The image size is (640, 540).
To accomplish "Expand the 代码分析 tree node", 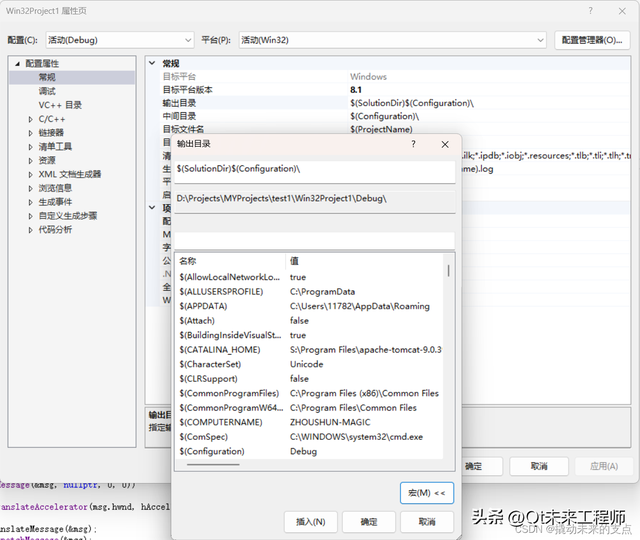I will tap(31, 230).
